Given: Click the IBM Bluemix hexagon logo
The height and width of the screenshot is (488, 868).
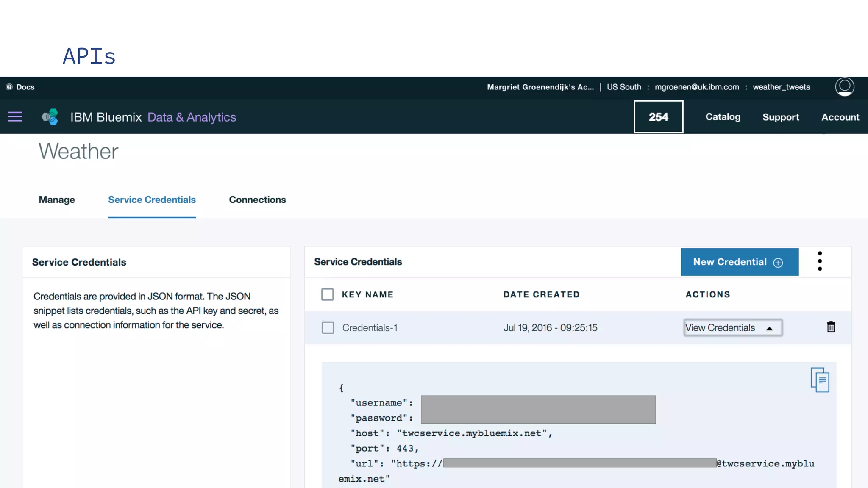Looking at the screenshot, I should point(50,117).
